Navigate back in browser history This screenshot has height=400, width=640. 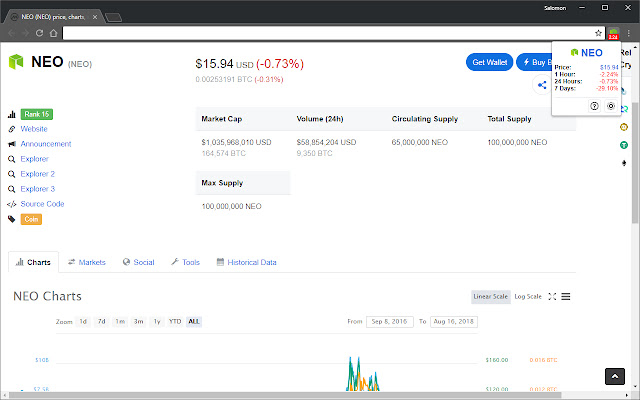pyautogui.click(x=11, y=33)
